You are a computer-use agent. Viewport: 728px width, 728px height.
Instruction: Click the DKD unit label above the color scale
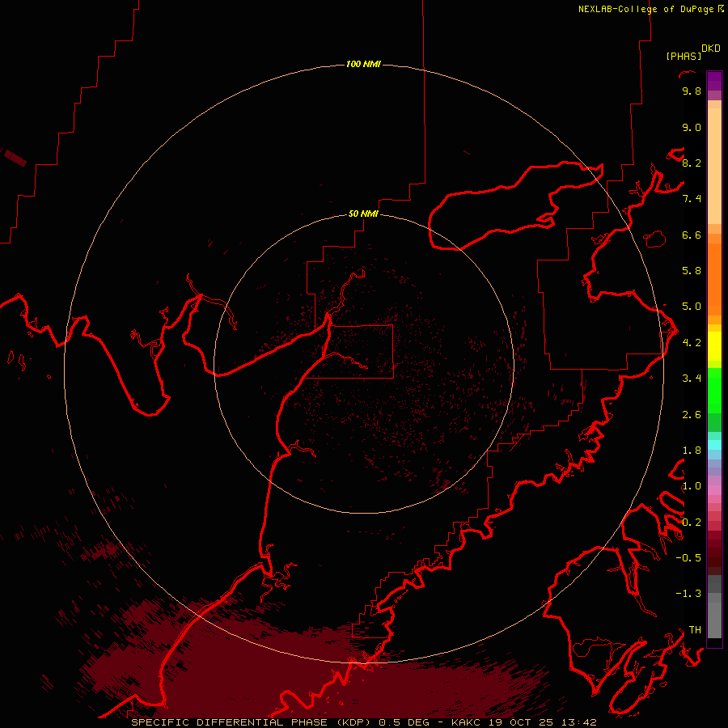point(710,49)
